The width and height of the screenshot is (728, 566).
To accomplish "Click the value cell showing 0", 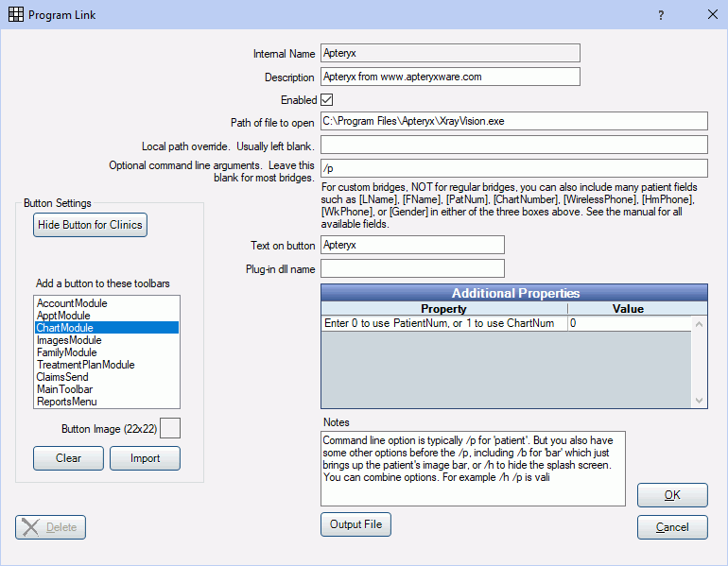I will pyautogui.click(x=629, y=323).
